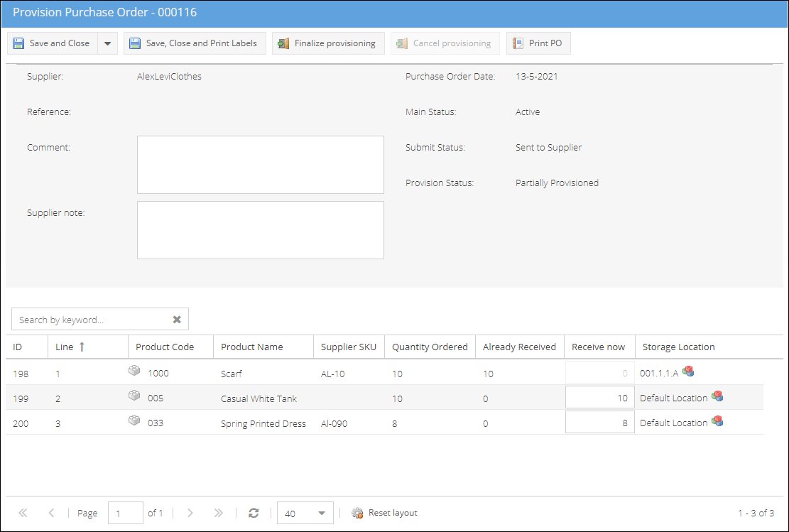Screen dimensions: 789x532
Task: Click the location icon in Spring Printed Dress row
Action: [717, 420]
